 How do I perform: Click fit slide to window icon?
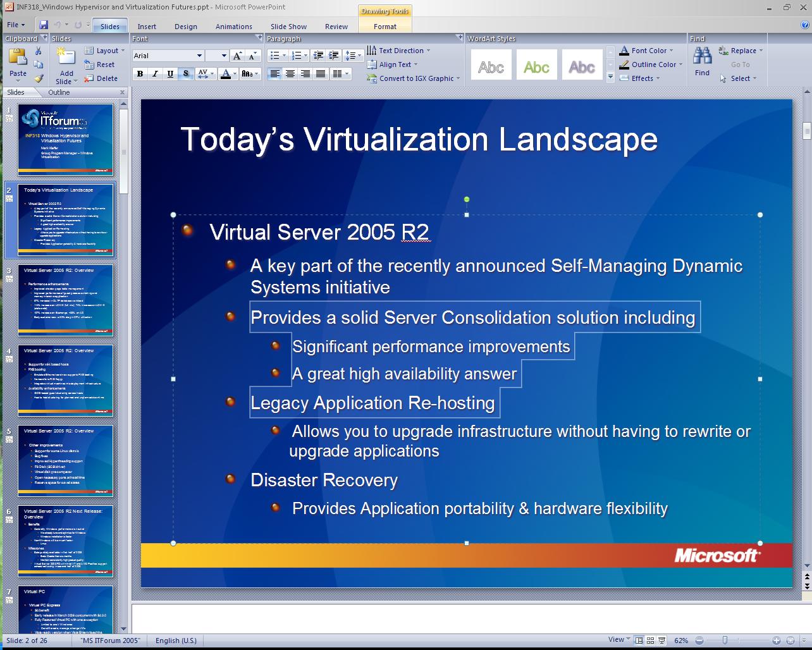[x=791, y=641]
